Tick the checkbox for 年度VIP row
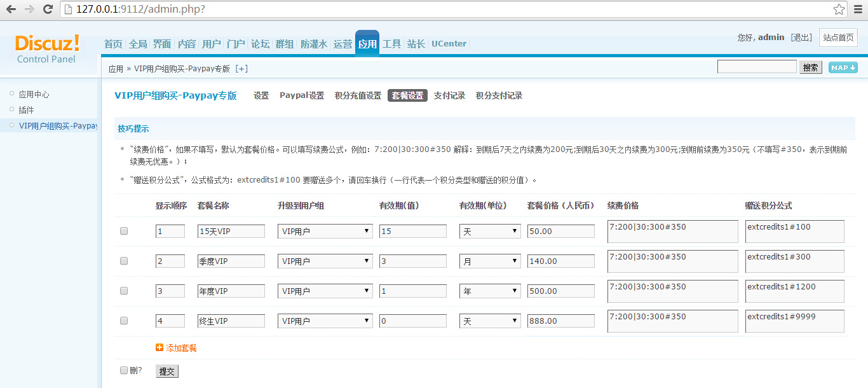This screenshot has width=868, height=388. pyautogui.click(x=124, y=291)
